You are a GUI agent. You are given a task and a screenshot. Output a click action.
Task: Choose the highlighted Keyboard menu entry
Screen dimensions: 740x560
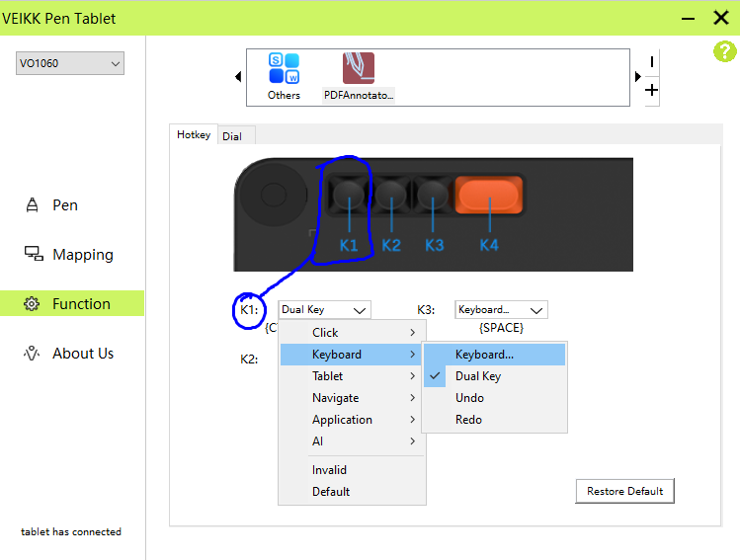point(352,355)
